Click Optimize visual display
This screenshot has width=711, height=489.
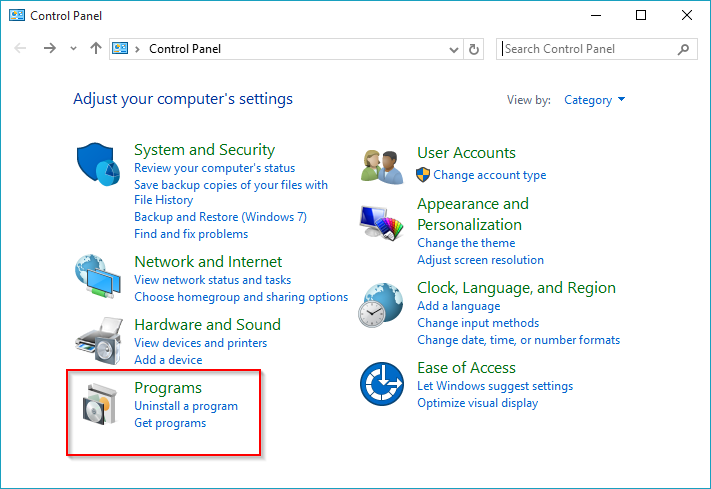pos(477,403)
